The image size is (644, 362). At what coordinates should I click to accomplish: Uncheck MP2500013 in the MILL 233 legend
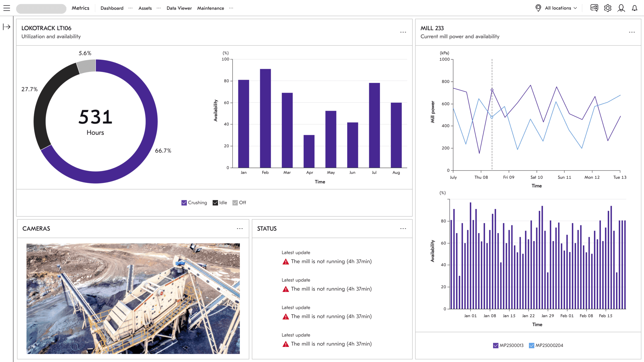coord(496,345)
